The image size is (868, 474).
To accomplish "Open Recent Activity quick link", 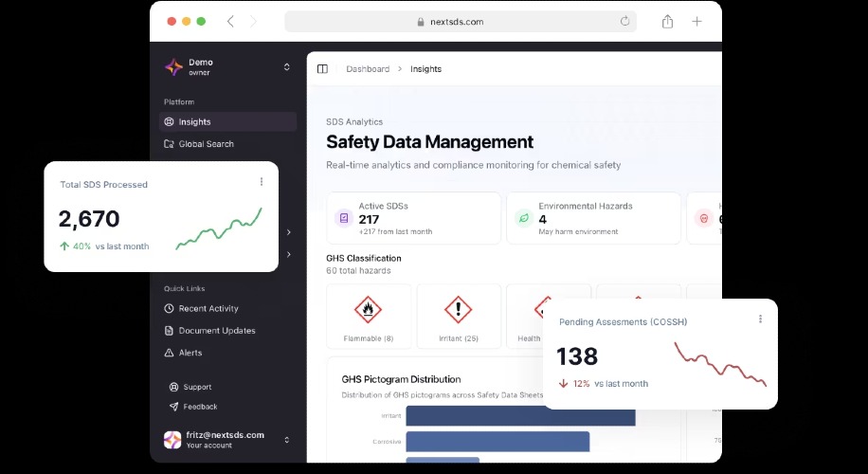I will [x=208, y=308].
